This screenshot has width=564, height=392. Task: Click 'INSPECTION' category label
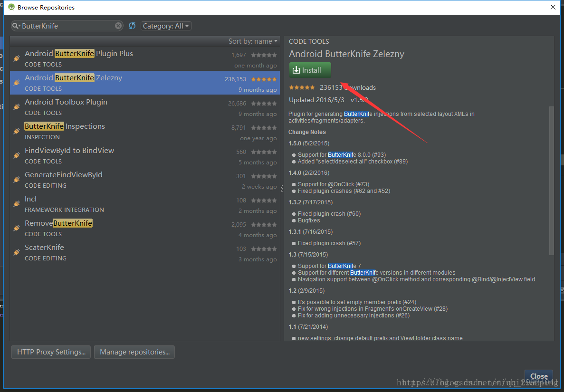[x=42, y=137]
